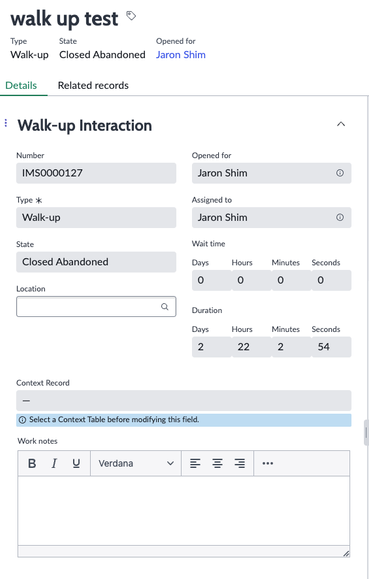This screenshot has width=369, height=579.
Task: Center align text in Work notes editor
Action: [x=217, y=463]
